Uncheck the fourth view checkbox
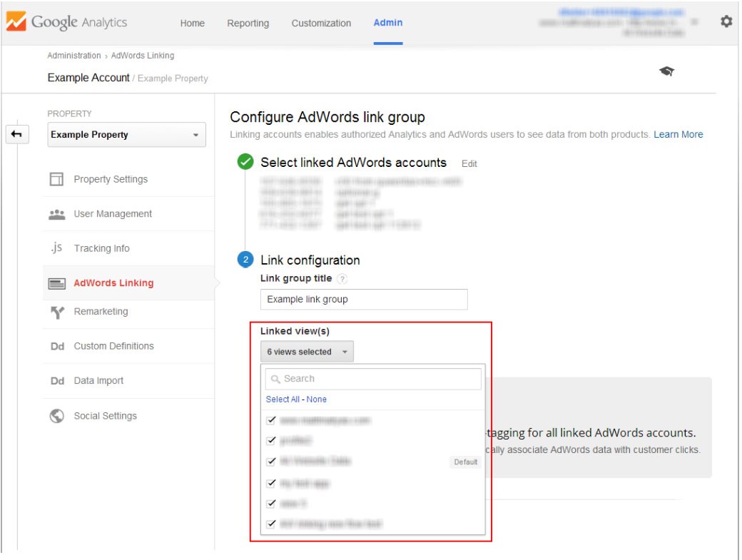 click(x=271, y=483)
